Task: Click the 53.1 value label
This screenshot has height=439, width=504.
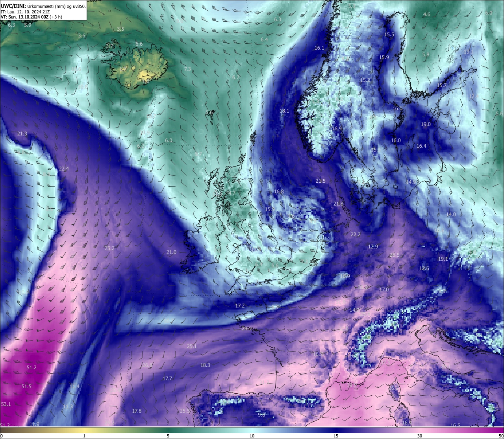Action: click(x=6, y=404)
